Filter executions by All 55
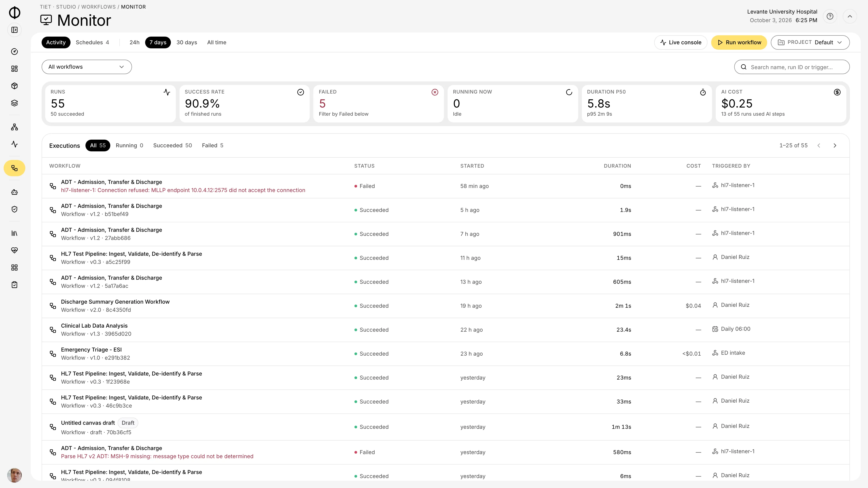Viewport: 868px width, 488px height. point(98,145)
